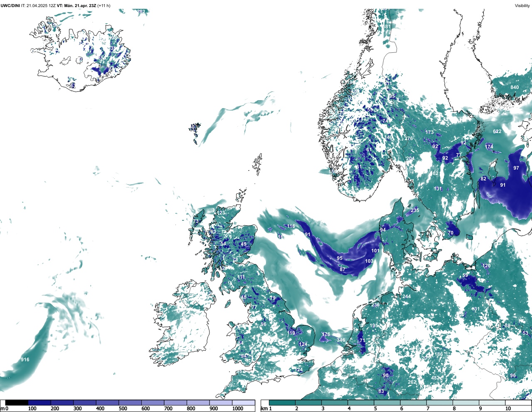
Task: Click the '262' value over western Germany
Action: (x=412, y=382)
